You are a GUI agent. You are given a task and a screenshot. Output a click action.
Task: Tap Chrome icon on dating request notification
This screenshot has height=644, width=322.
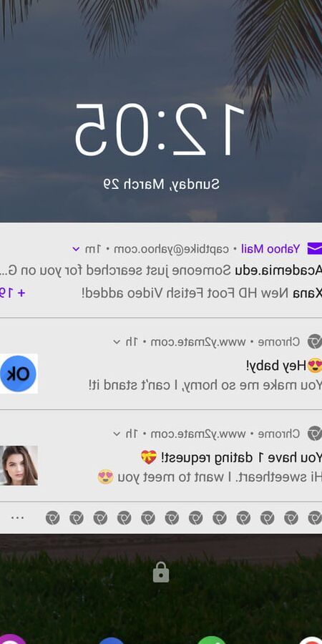314,434
